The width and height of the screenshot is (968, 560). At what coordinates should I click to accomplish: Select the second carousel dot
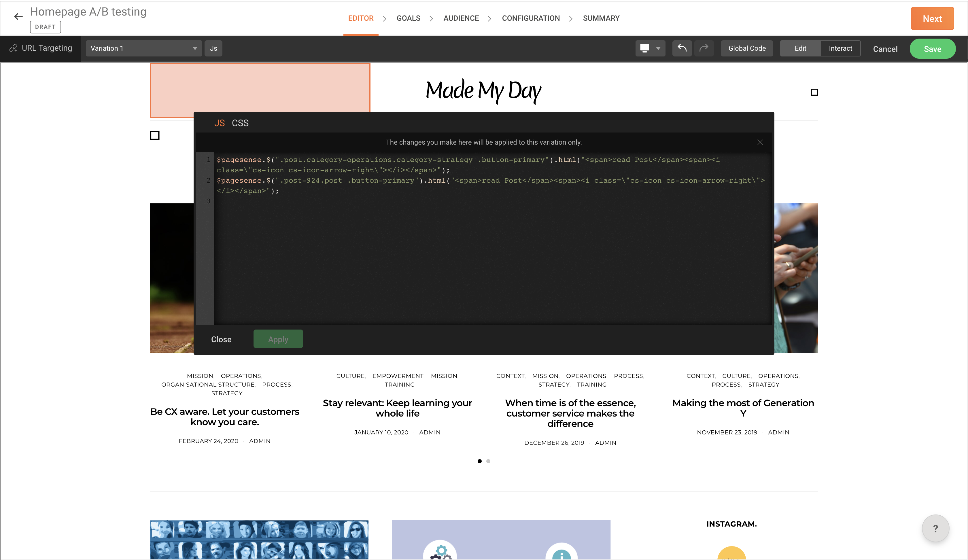point(488,461)
